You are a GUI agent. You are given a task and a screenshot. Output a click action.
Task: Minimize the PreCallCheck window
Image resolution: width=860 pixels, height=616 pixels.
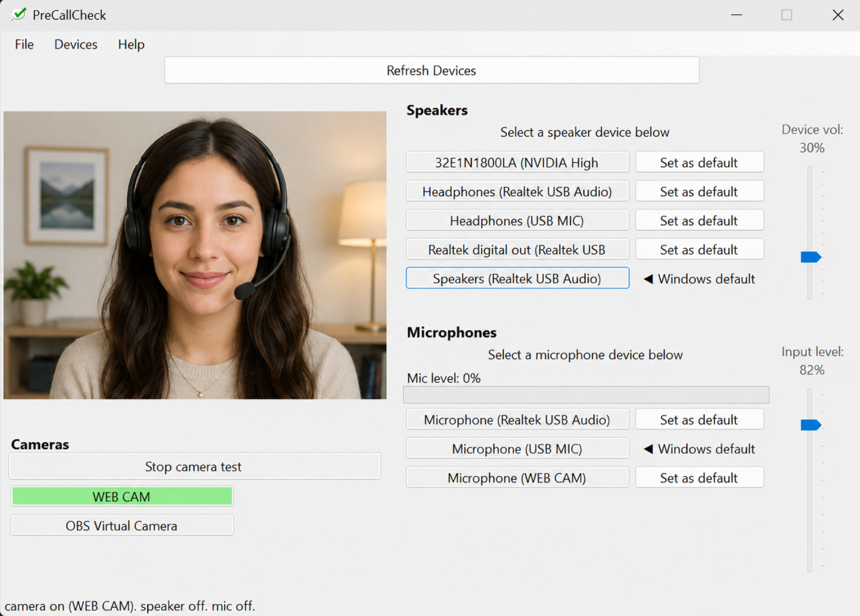click(x=737, y=15)
